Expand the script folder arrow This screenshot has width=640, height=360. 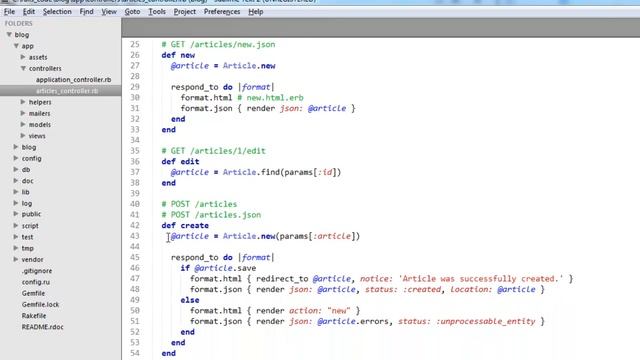point(16,225)
